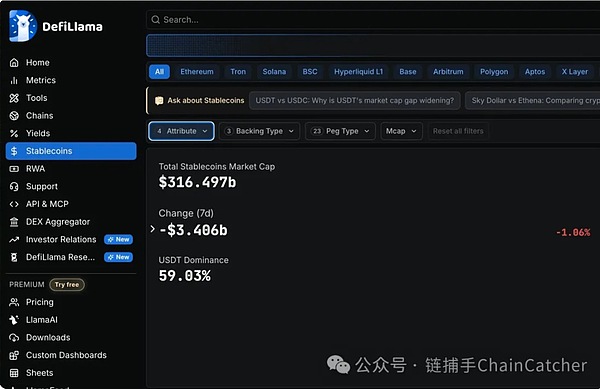Click the Custom Dashboards icon
The image size is (600, 389).
pos(14,355)
